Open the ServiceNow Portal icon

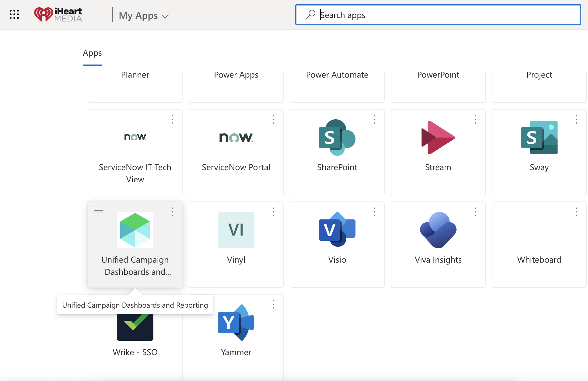236,138
